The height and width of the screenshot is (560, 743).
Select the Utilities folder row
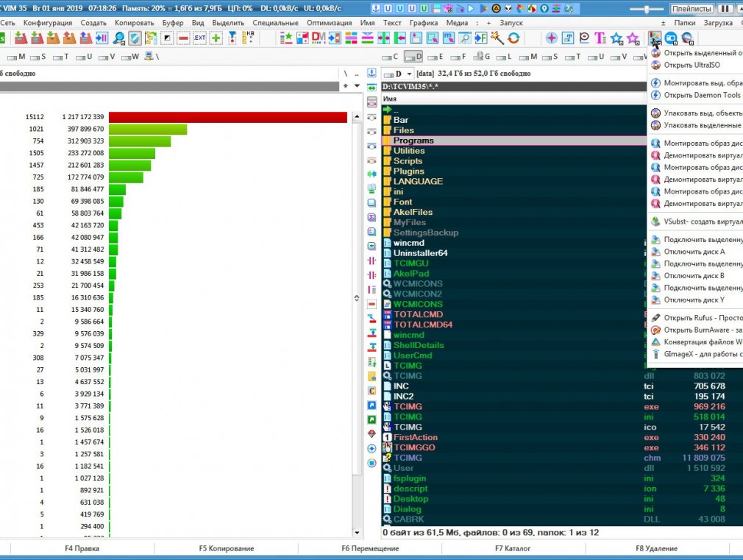514,151
